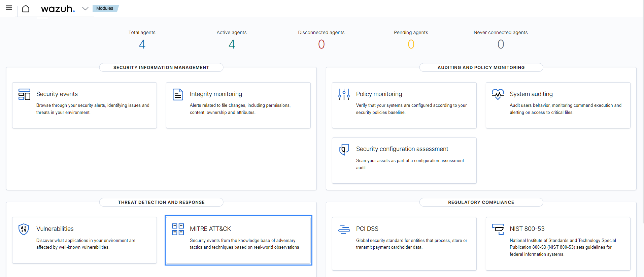Open the MITRE ATT&CK module title
Screen dimensions: 644x277
tap(210, 229)
